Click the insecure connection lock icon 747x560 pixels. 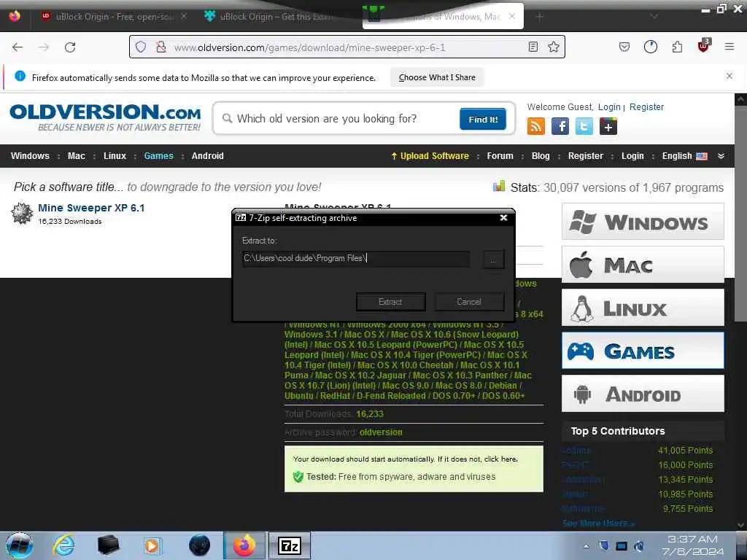click(x=161, y=47)
